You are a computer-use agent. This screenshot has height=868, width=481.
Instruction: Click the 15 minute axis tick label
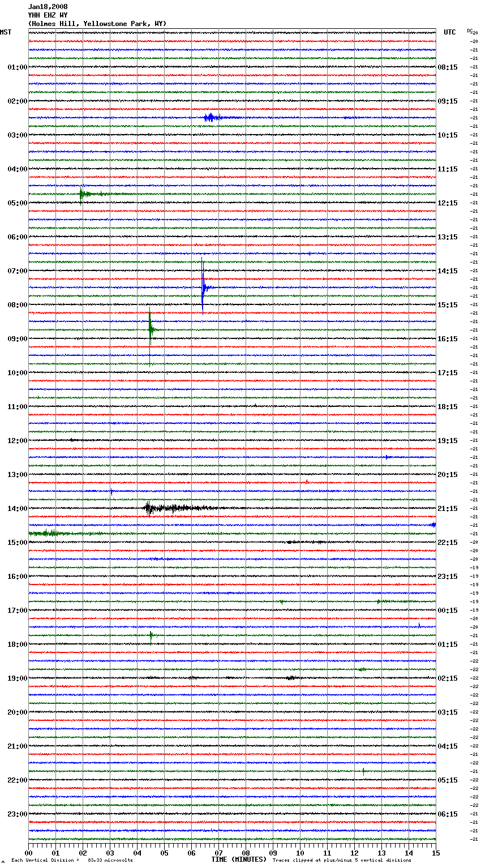click(436, 853)
